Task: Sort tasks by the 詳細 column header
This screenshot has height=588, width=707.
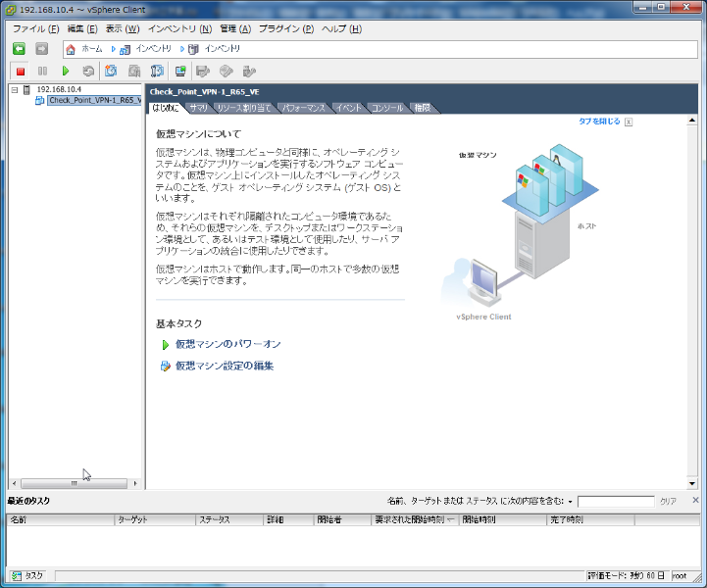Action: pos(288,520)
